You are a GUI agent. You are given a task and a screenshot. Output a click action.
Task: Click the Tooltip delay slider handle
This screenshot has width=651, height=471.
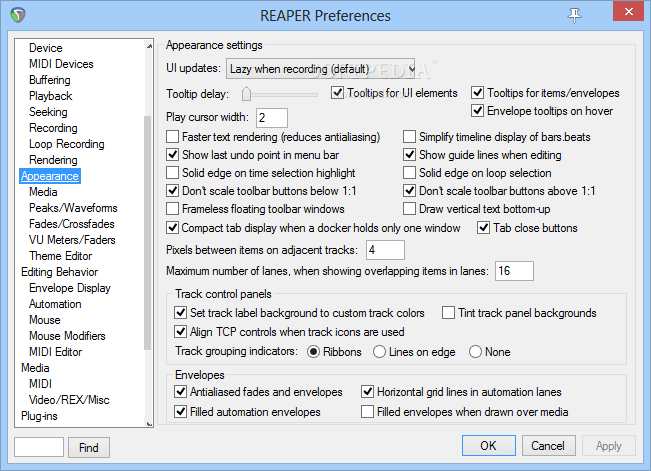tap(247, 94)
